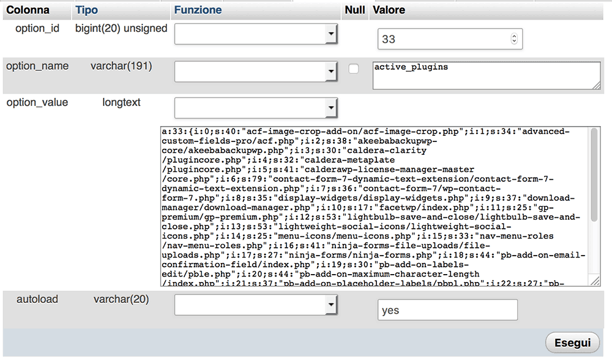This screenshot has width=612, height=364.
Task: Select the autoload field containing yes
Action: [447, 310]
